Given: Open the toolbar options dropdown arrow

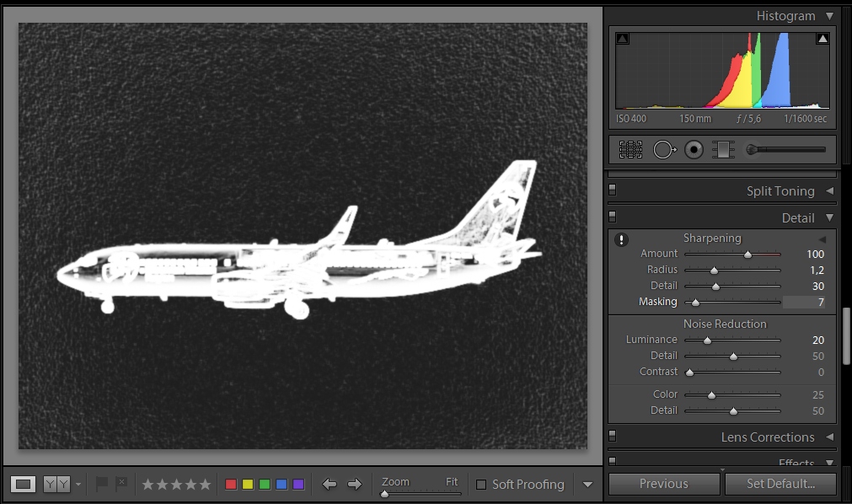Looking at the screenshot, I should click(x=587, y=485).
